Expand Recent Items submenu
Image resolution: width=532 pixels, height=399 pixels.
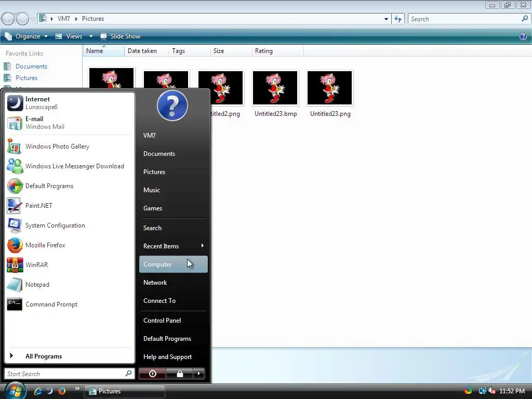click(173, 246)
